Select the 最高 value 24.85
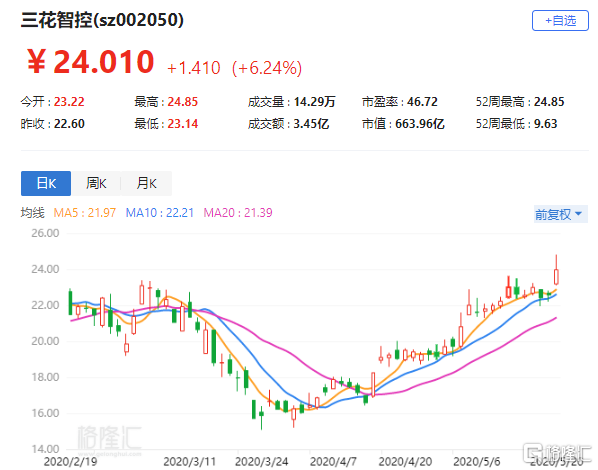This screenshot has width=598, height=470. (x=183, y=102)
